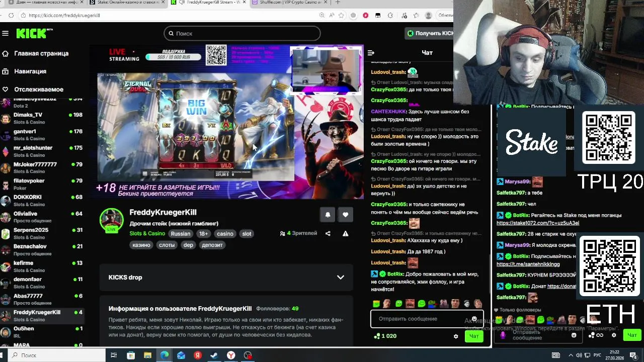Open a new browser tab

(338, 2)
